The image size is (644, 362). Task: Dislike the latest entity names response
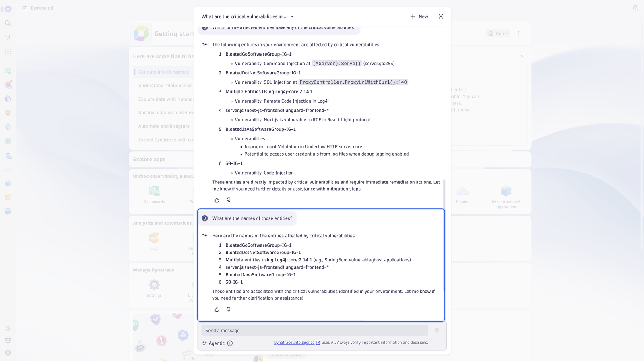[229, 309]
